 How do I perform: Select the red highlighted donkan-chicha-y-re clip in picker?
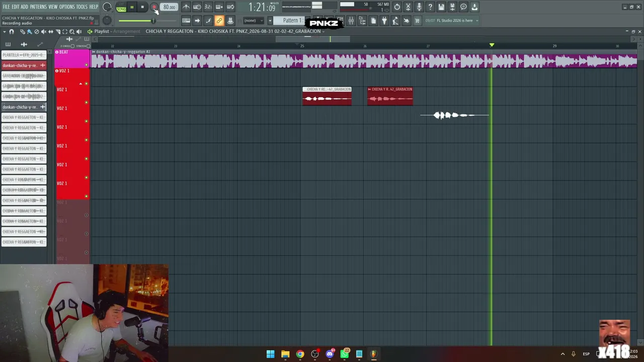24,65
